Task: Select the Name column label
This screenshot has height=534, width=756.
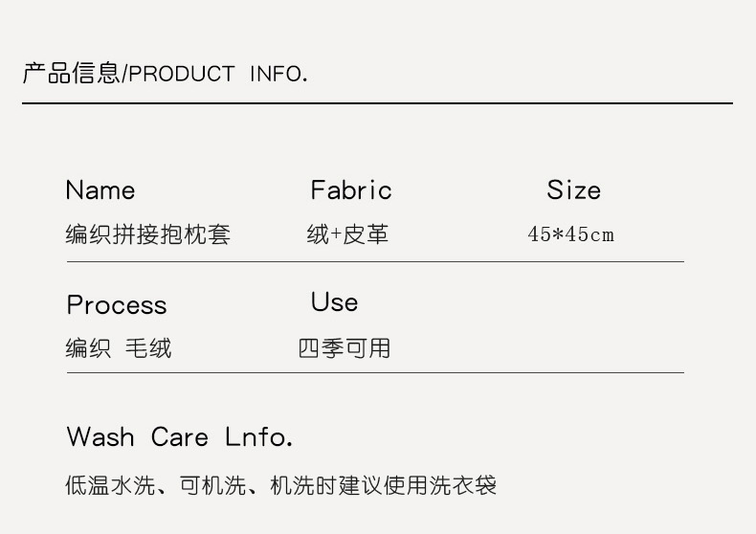Action: coord(100,190)
